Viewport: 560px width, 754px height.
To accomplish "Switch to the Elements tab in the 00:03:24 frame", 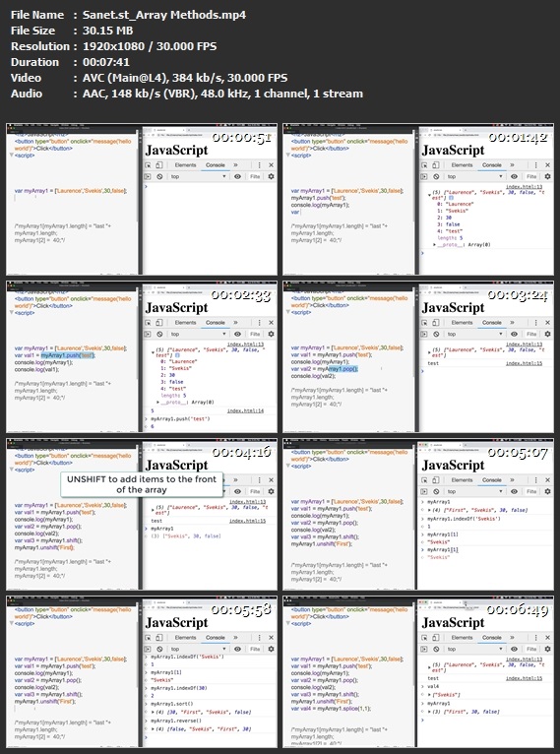I will pos(462,323).
